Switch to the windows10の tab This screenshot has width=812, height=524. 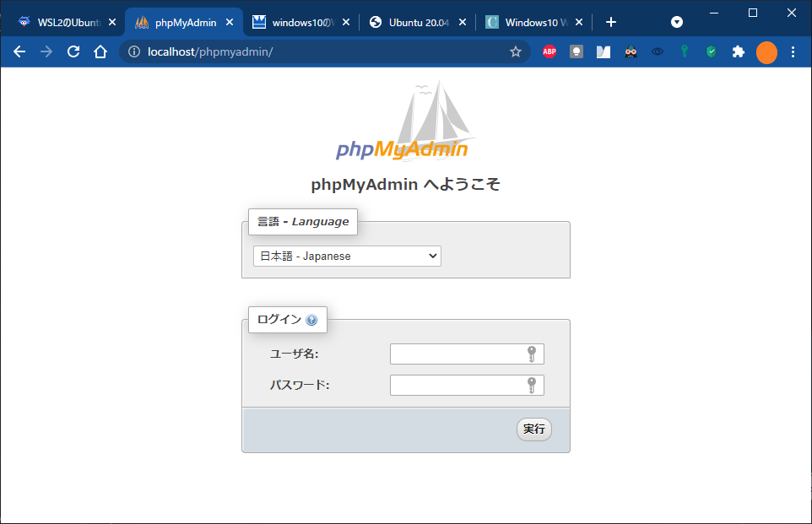pyautogui.click(x=300, y=22)
